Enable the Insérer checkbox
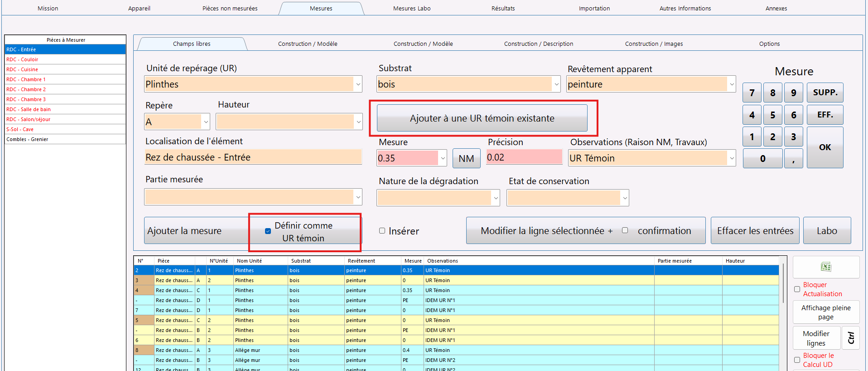 pyautogui.click(x=382, y=231)
